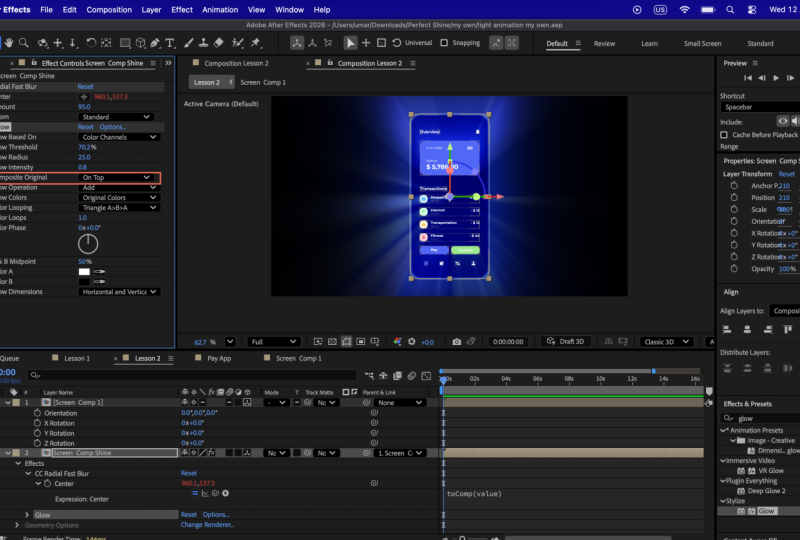Click the Color B black swatch
Image resolution: width=800 pixels, height=540 pixels.
pos(84,282)
